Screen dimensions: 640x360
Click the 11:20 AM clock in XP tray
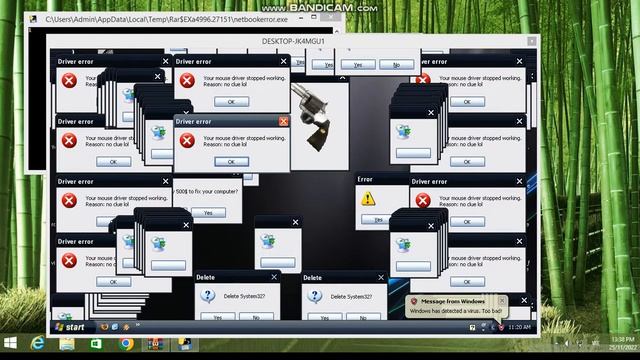click(x=520, y=327)
